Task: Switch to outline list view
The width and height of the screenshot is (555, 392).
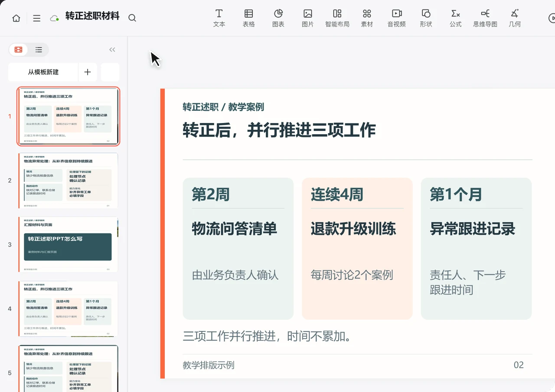Action: pyautogui.click(x=39, y=50)
